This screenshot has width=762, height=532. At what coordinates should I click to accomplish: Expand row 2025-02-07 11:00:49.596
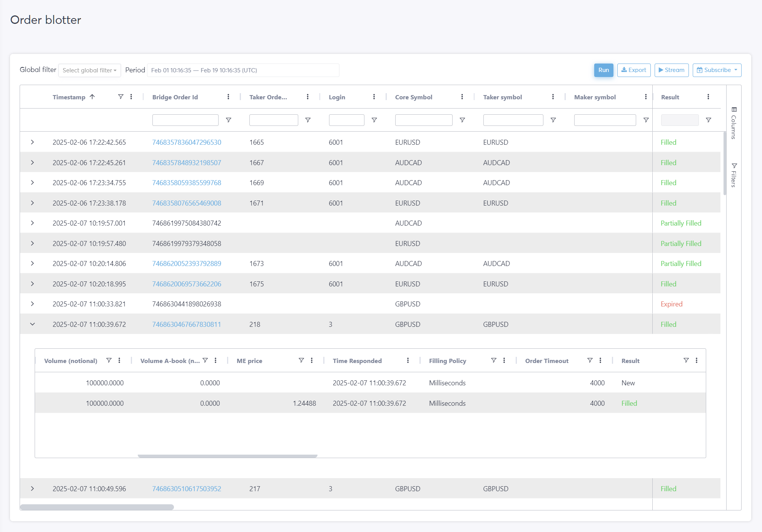(x=32, y=489)
